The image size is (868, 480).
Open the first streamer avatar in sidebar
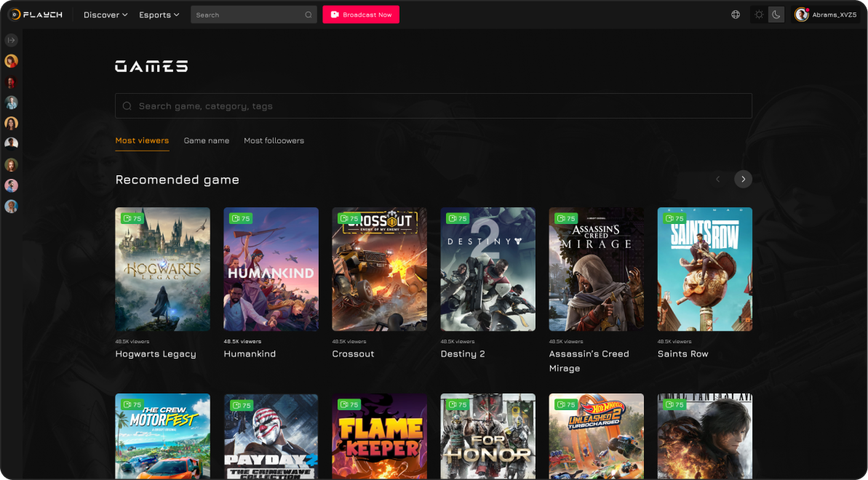pos(11,61)
